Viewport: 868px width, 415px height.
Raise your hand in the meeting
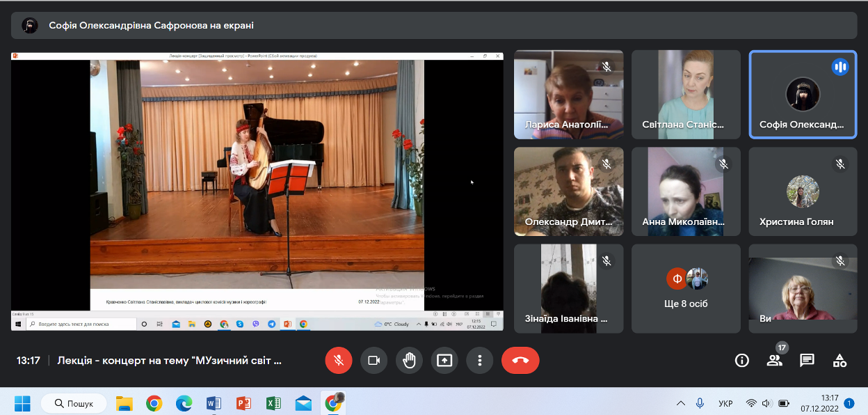coord(409,360)
